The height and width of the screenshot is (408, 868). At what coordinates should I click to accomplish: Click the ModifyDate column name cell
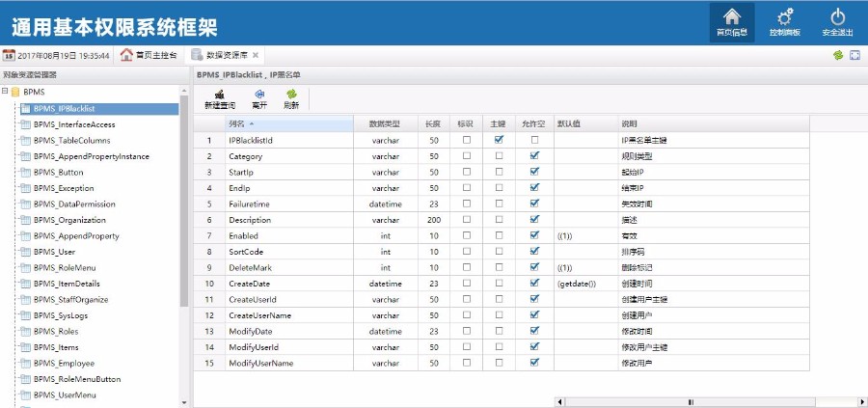(289, 332)
